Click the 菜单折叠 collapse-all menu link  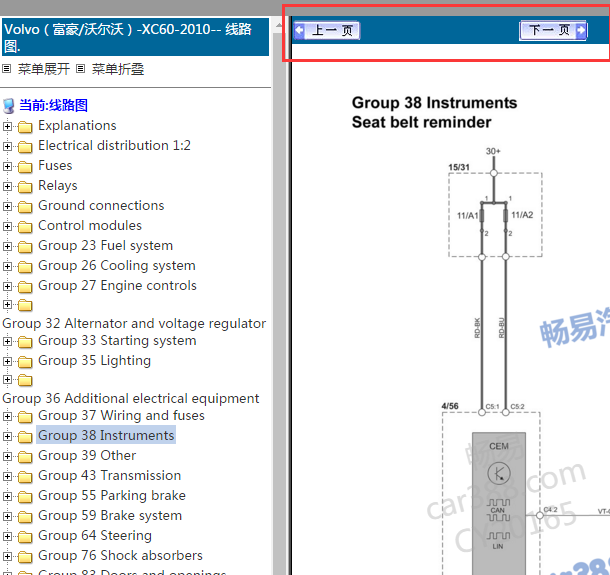click(x=118, y=69)
